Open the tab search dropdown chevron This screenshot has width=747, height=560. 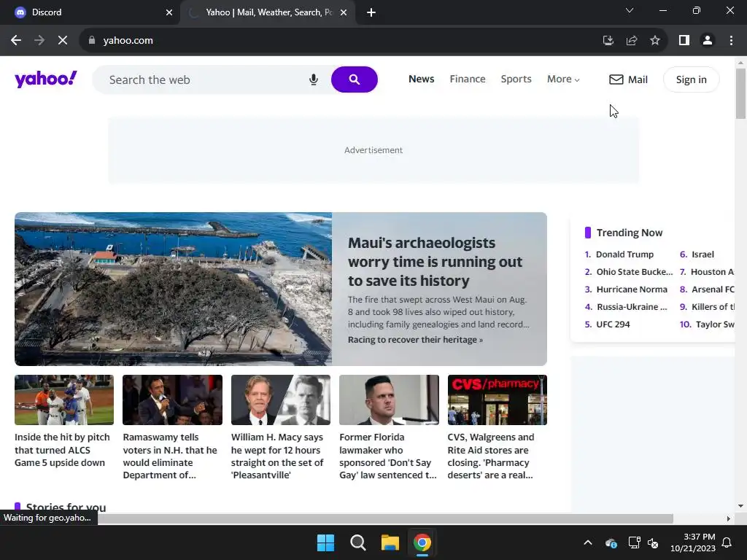click(630, 10)
